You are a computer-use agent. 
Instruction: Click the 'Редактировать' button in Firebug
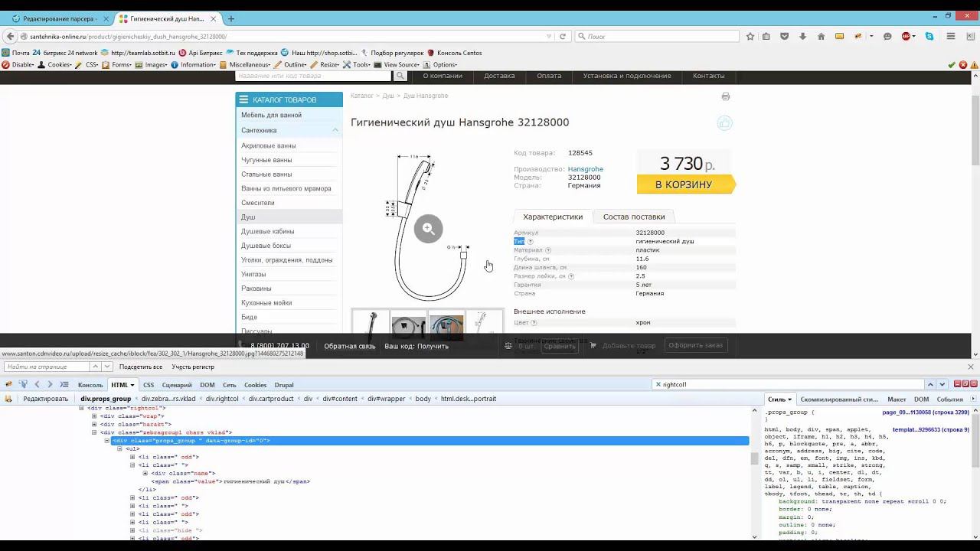pos(45,399)
